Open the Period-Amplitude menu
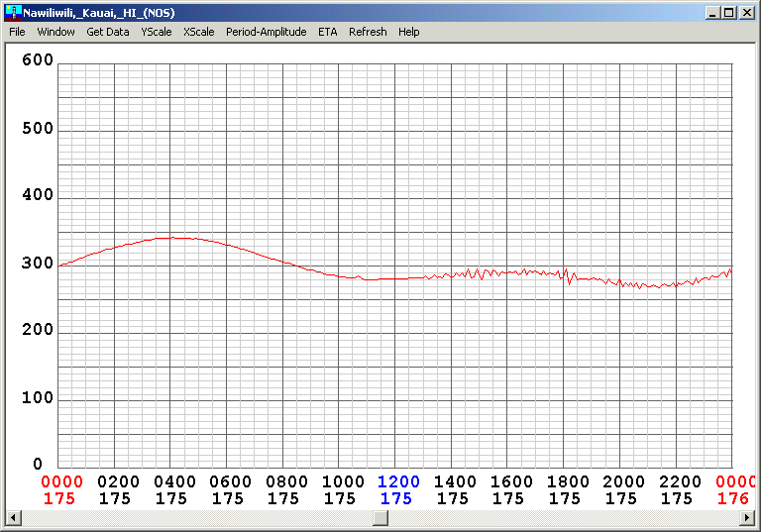The width and height of the screenshot is (761, 532). (266, 32)
